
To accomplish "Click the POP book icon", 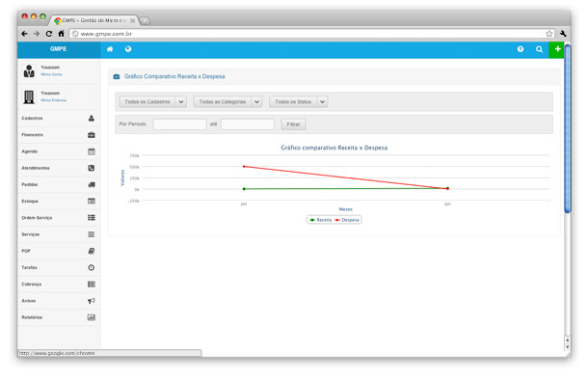I will (92, 251).
